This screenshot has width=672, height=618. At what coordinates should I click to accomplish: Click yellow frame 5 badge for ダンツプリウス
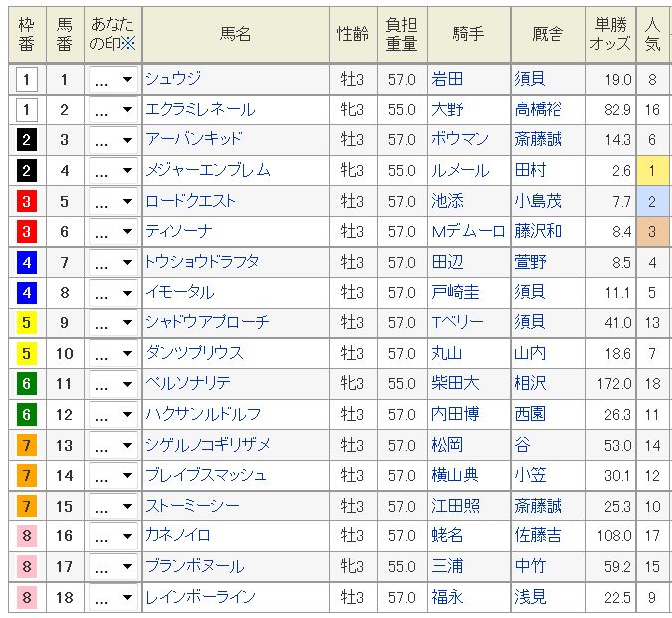(27, 353)
